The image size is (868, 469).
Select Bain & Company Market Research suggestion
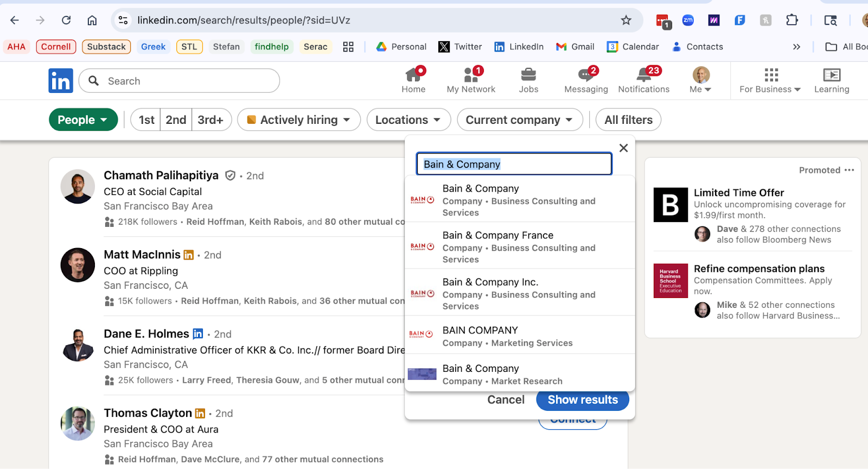tap(520, 373)
